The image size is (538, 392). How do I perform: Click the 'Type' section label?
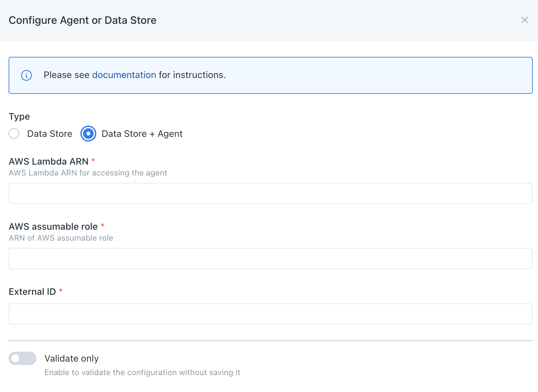(x=19, y=117)
